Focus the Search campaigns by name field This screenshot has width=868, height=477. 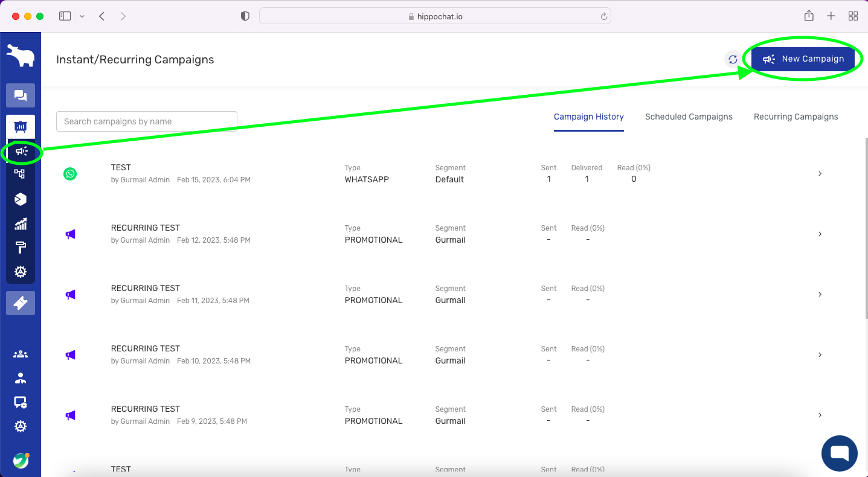[146, 121]
